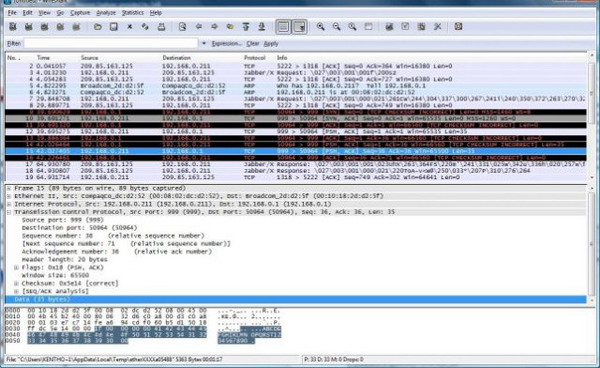Click the Filter label button

[x=14, y=44]
